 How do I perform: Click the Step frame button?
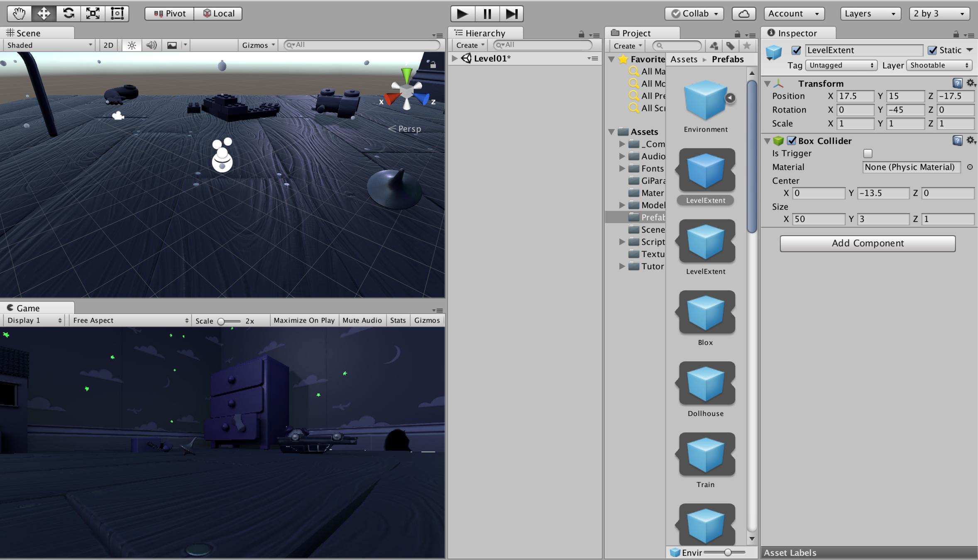[511, 13]
